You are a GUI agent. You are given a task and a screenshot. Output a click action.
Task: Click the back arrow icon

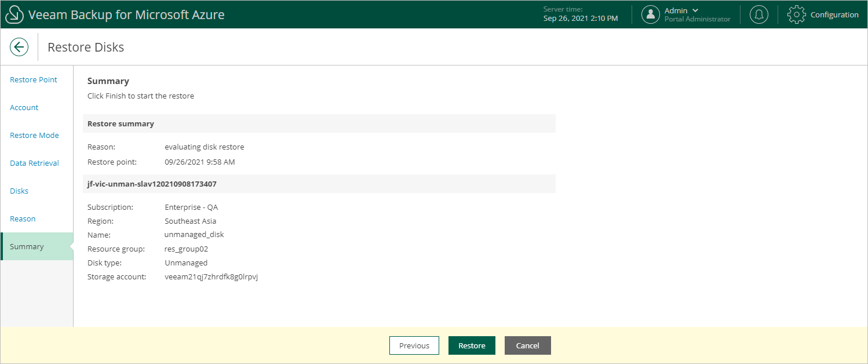tap(19, 47)
